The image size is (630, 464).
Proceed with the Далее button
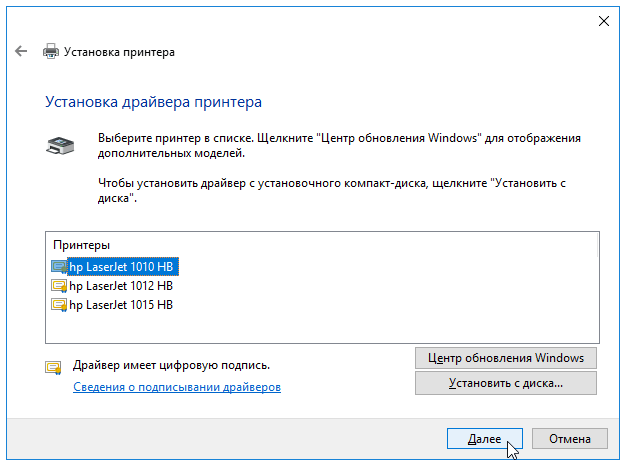485,439
